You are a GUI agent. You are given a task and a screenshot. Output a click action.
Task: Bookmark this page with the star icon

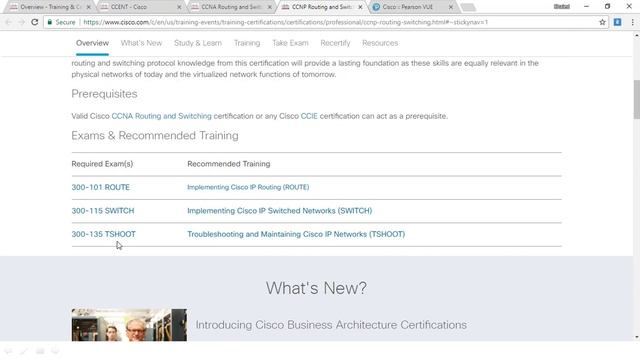click(602, 22)
